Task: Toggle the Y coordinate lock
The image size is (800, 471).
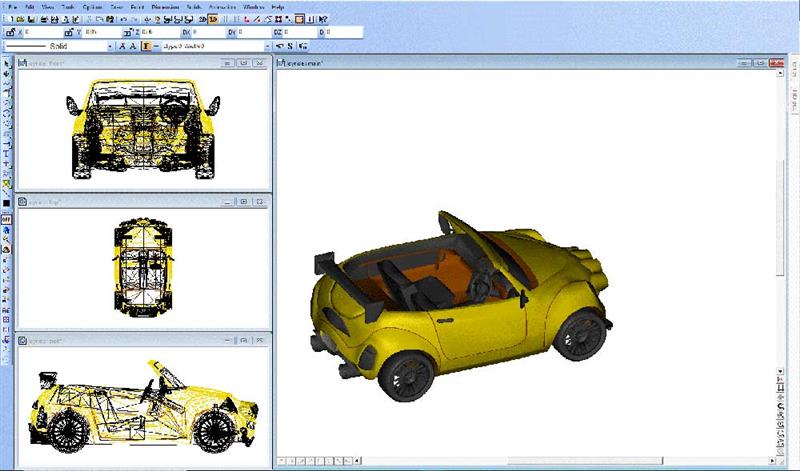Action: 68,32
